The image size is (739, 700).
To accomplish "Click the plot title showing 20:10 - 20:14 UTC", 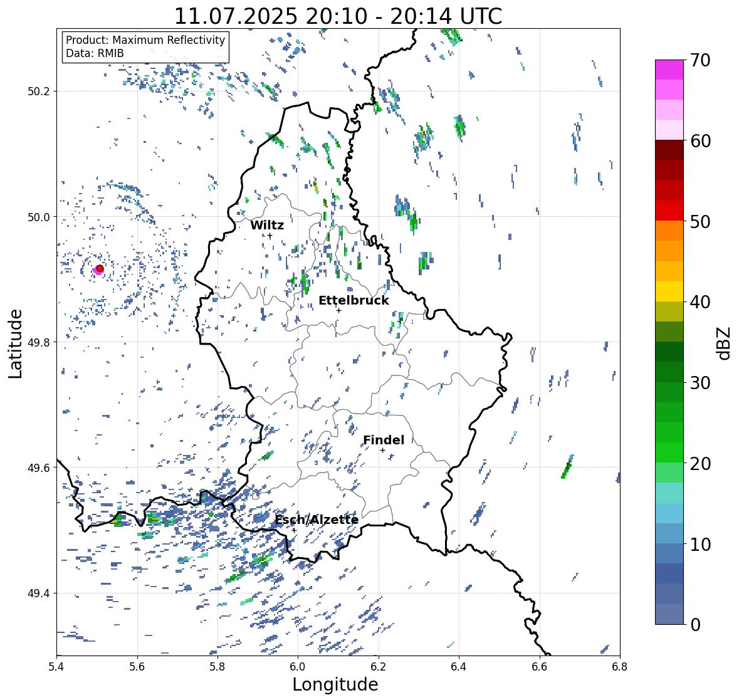I will pyautogui.click(x=338, y=16).
